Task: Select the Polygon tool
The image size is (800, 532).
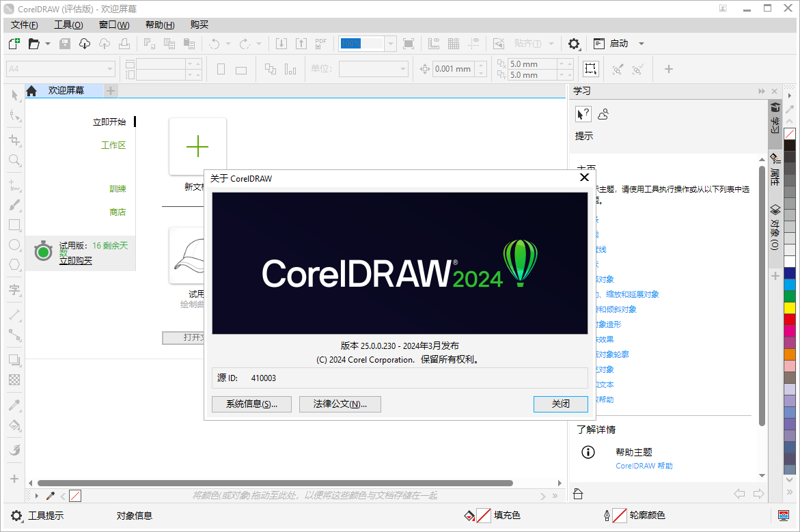Action: (x=14, y=265)
